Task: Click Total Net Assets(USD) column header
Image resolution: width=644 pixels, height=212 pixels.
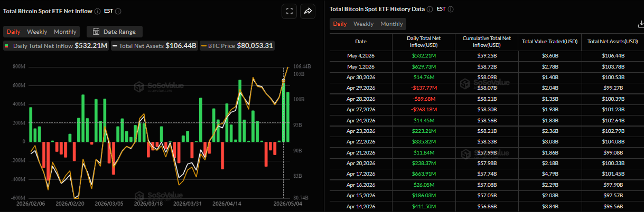Action: point(612,41)
